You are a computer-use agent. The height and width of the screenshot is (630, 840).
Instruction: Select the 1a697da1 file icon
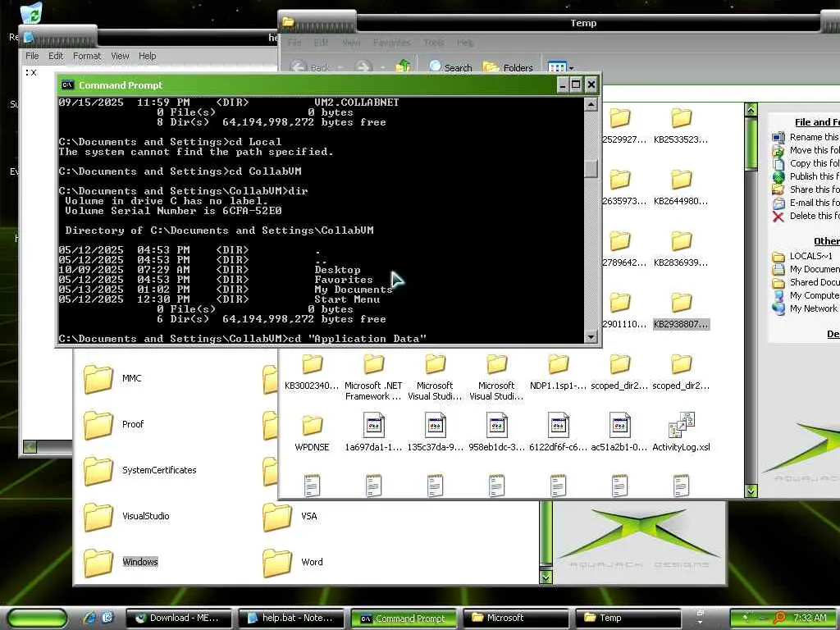pyautogui.click(x=373, y=425)
